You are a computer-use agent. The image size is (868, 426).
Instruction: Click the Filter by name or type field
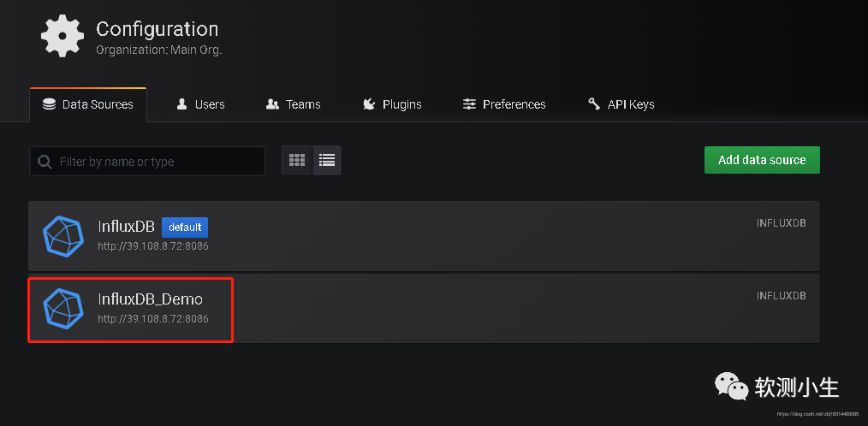tap(147, 162)
